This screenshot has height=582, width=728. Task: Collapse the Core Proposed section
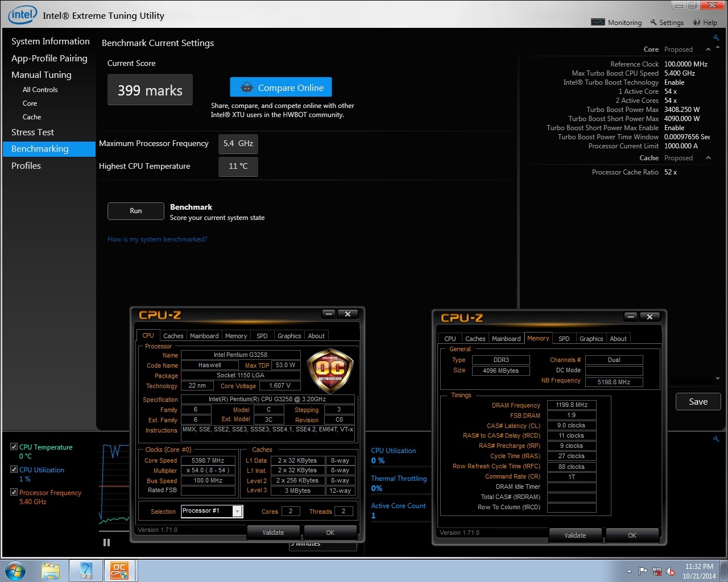(708, 49)
